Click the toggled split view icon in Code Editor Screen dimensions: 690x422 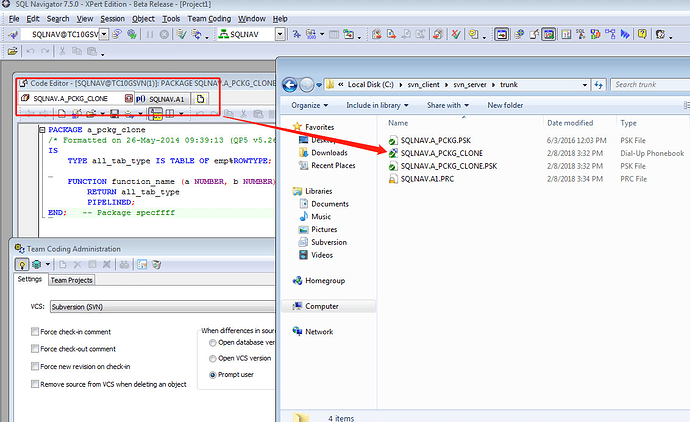(155, 114)
